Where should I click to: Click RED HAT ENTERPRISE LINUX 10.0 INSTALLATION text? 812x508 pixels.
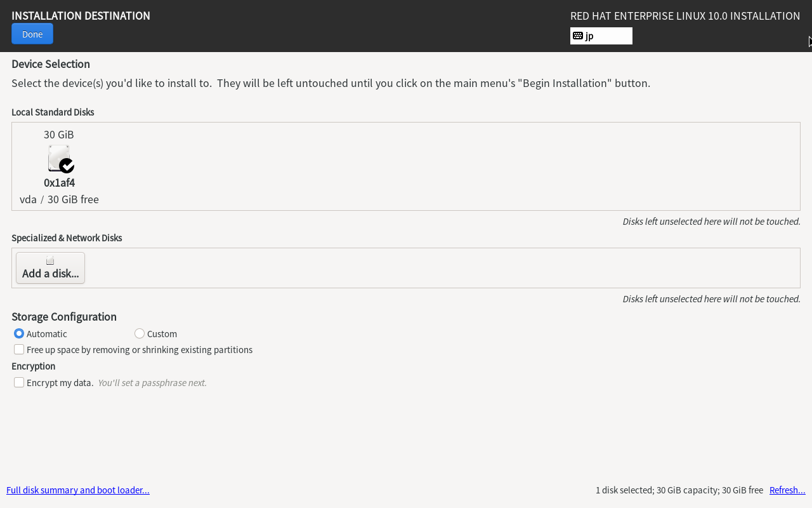[x=685, y=16]
